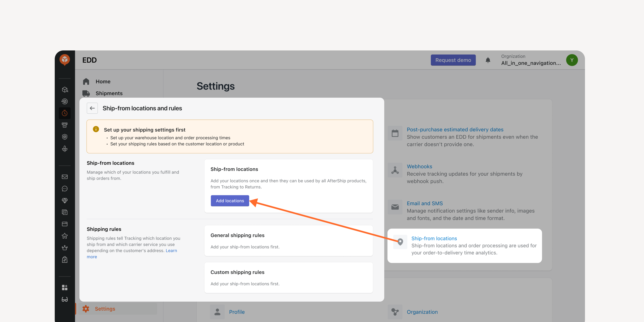
Task: Open the Email and SMS link
Action: (x=424, y=203)
